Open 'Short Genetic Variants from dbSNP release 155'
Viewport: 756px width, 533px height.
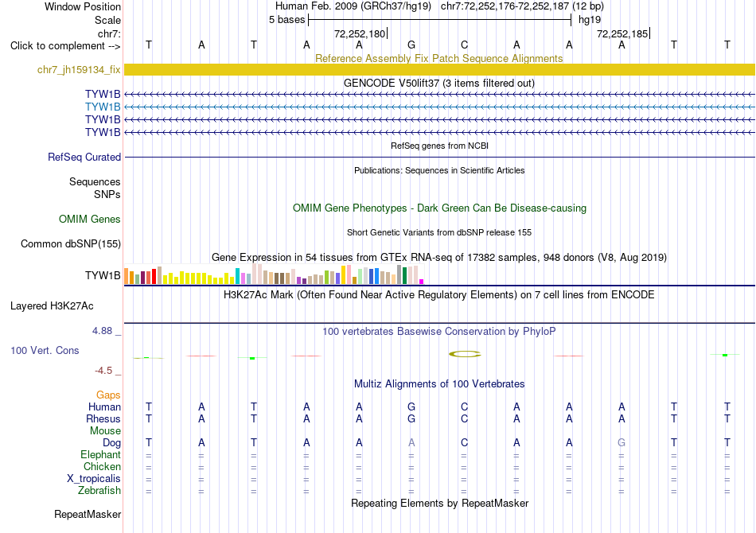(x=438, y=232)
